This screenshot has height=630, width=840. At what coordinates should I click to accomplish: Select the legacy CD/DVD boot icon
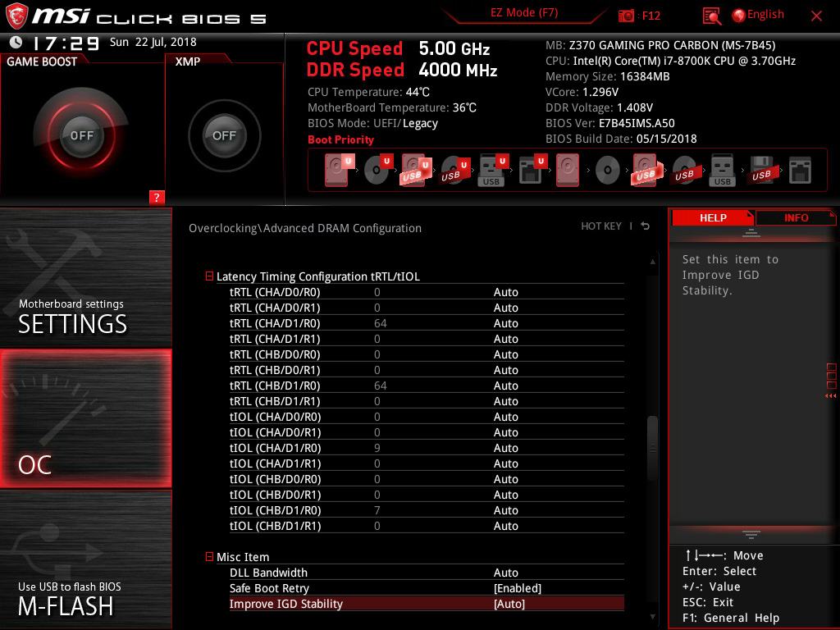click(608, 171)
